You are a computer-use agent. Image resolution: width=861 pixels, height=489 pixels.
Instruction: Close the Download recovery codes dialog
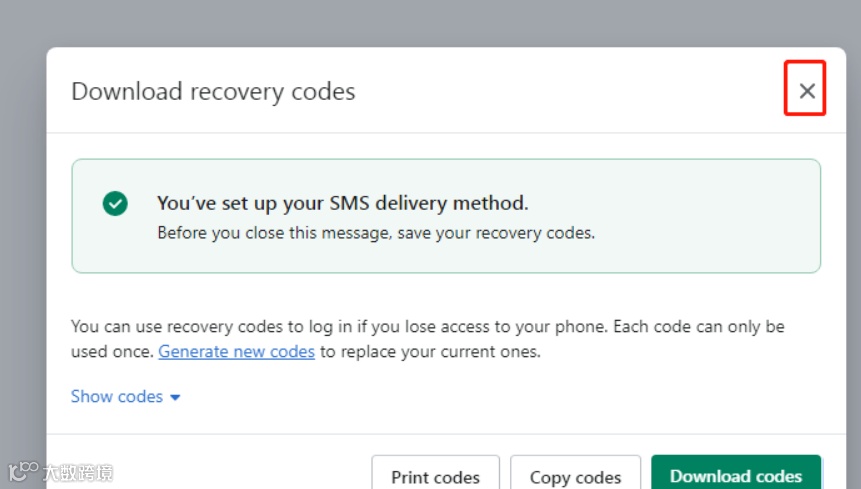[x=806, y=91]
